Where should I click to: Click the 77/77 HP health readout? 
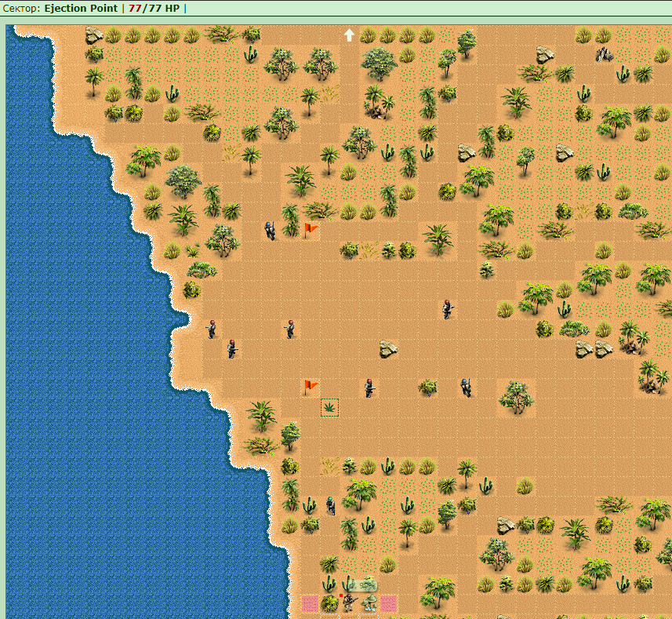(154, 8)
